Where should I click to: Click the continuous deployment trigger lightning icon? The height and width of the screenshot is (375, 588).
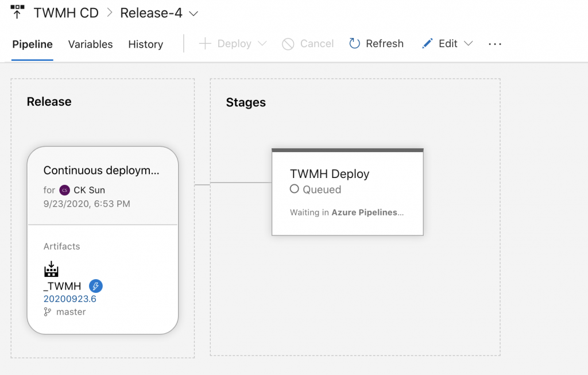96,286
